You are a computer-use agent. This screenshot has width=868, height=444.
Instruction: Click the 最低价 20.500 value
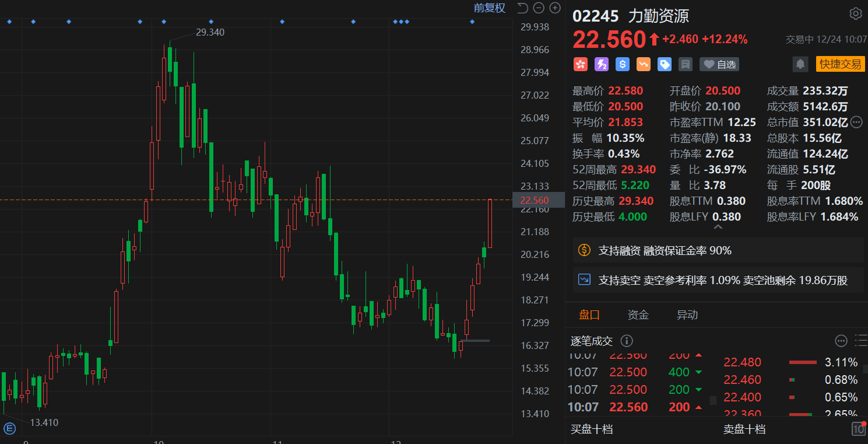(x=625, y=107)
